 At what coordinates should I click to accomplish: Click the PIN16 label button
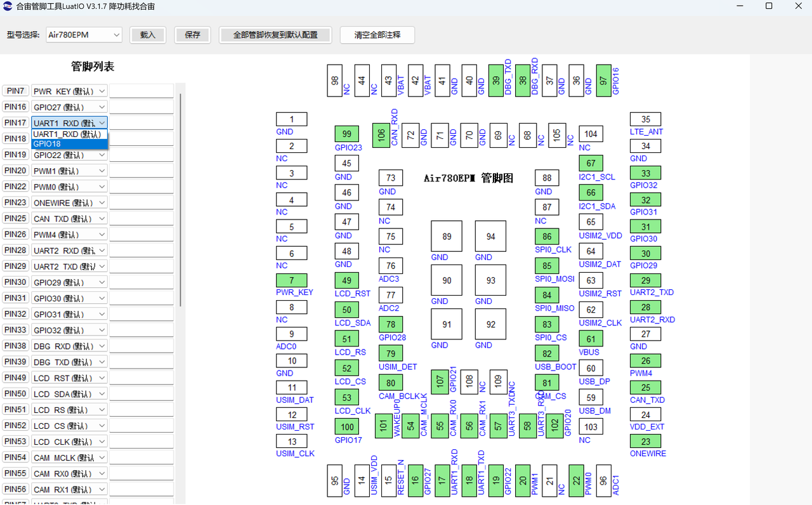coord(16,107)
